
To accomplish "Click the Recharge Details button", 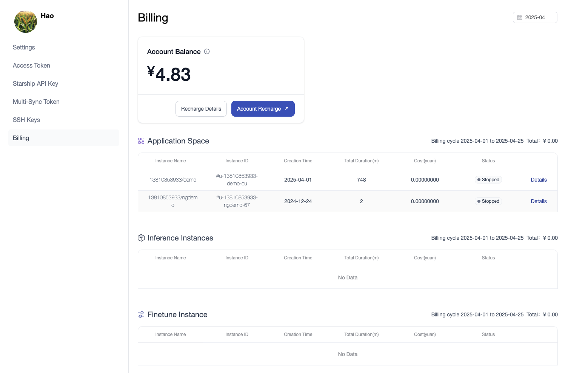I will point(201,109).
